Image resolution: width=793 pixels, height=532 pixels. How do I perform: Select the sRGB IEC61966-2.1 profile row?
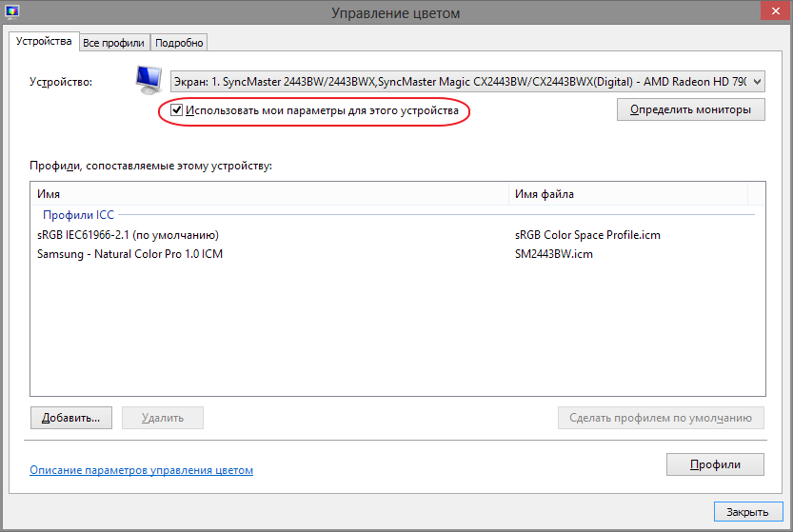(x=129, y=235)
